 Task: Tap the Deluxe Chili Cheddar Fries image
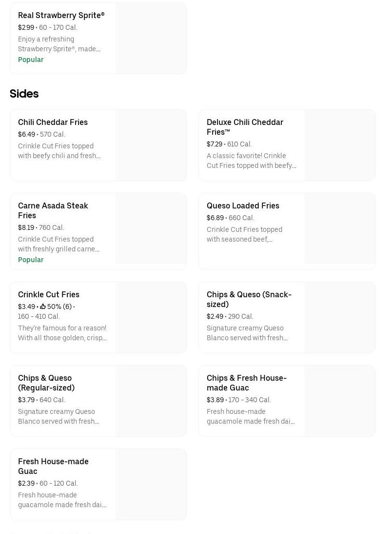click(x=339, y=145)
